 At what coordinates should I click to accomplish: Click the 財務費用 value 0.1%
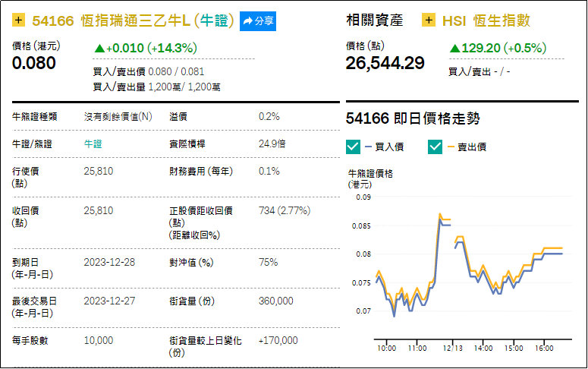269,171
